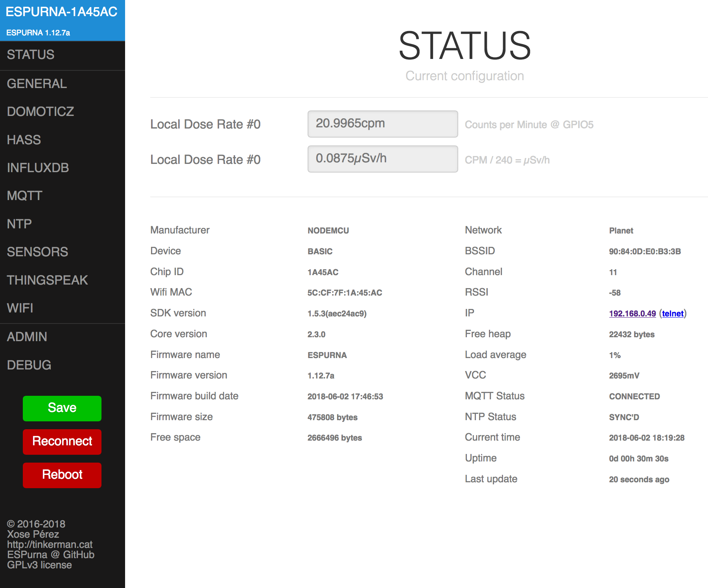
Task: Click the green Save button
Action: pyautogui.click(x=62, y=408)
